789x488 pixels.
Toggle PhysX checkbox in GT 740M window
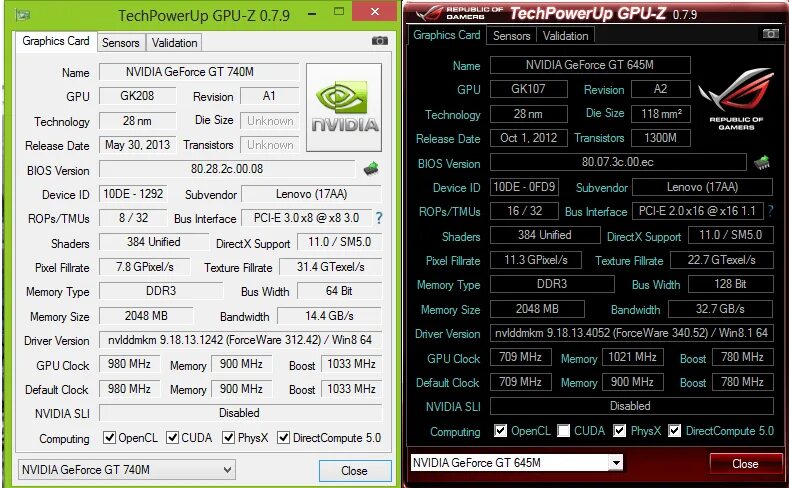coord(228,438)
